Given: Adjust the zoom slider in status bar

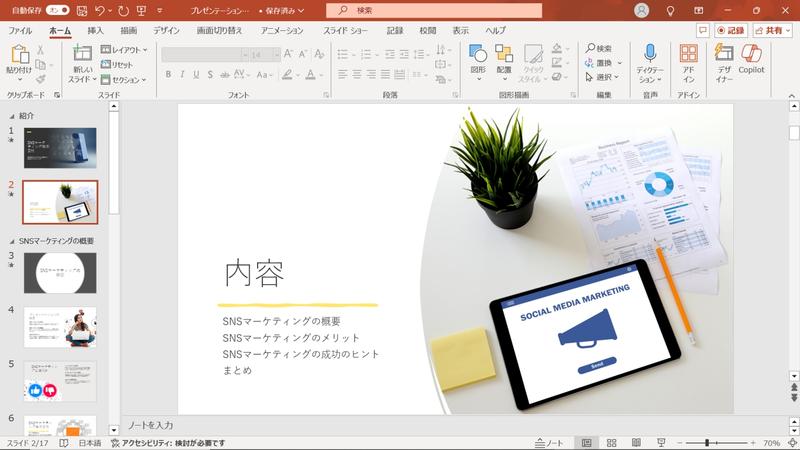Looking at the screenshot, I should (707, 442).
